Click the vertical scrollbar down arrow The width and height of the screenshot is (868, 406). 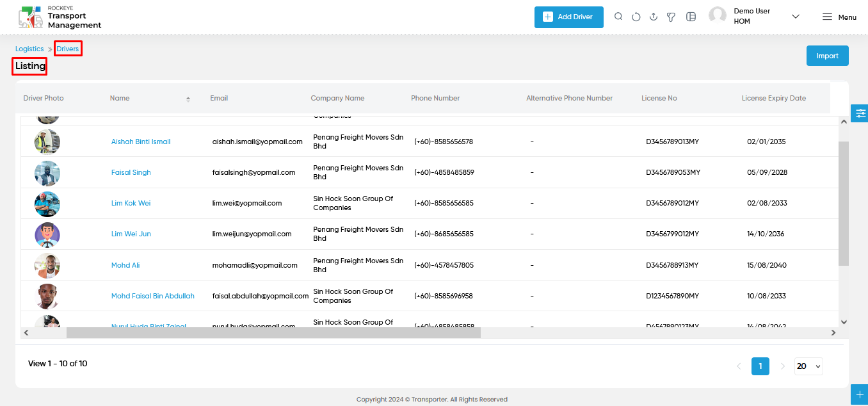pos(844,322)
